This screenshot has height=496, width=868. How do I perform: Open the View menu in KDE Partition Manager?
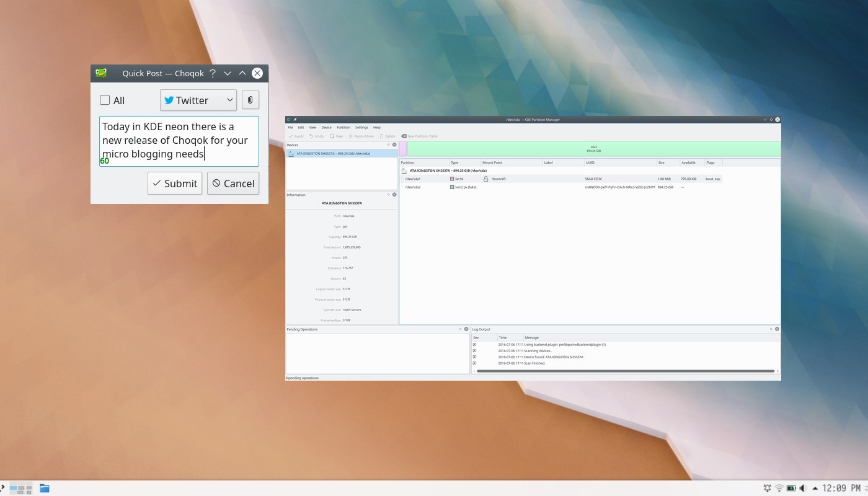point(312,127)
